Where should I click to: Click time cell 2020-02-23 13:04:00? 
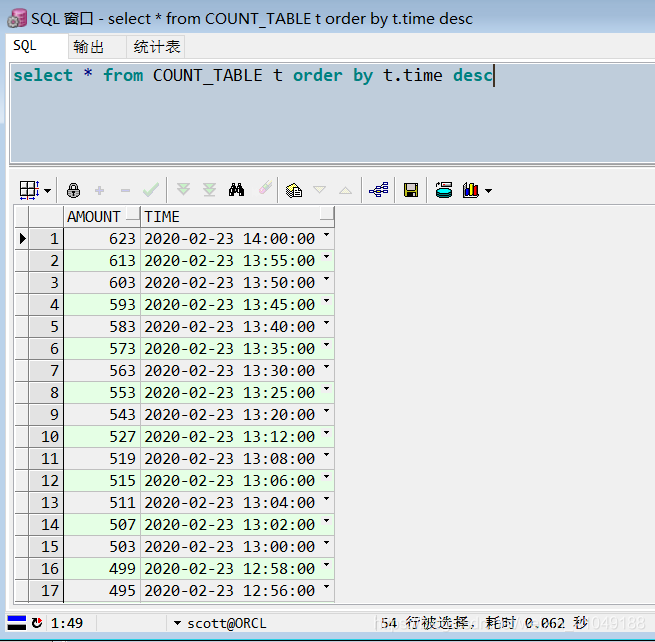pos(237,502)
